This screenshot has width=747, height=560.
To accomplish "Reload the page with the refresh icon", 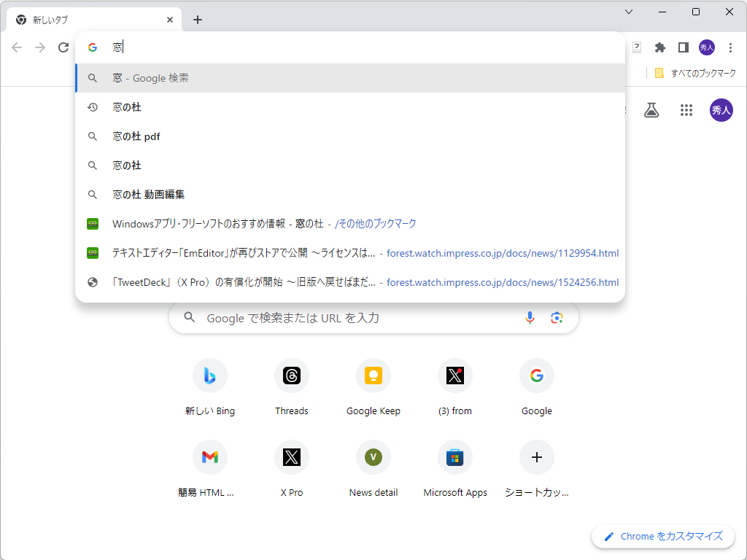I will [x=63, y=47].
